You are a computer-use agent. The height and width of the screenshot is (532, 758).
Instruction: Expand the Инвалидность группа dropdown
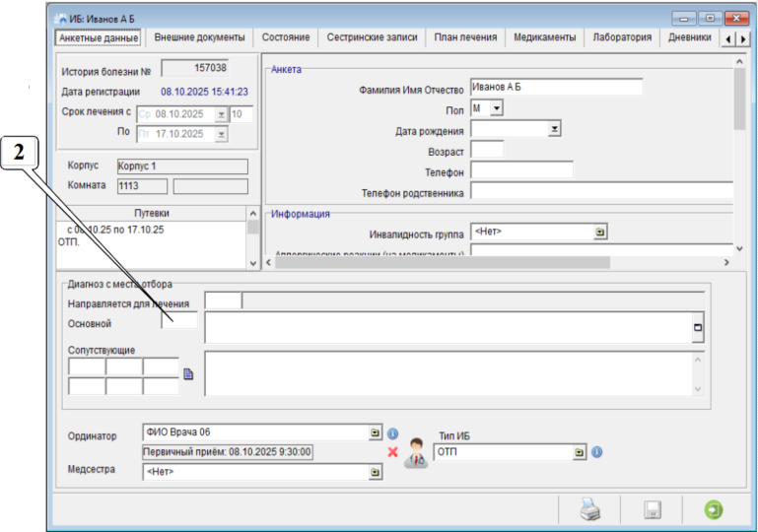tap(600, 233)
